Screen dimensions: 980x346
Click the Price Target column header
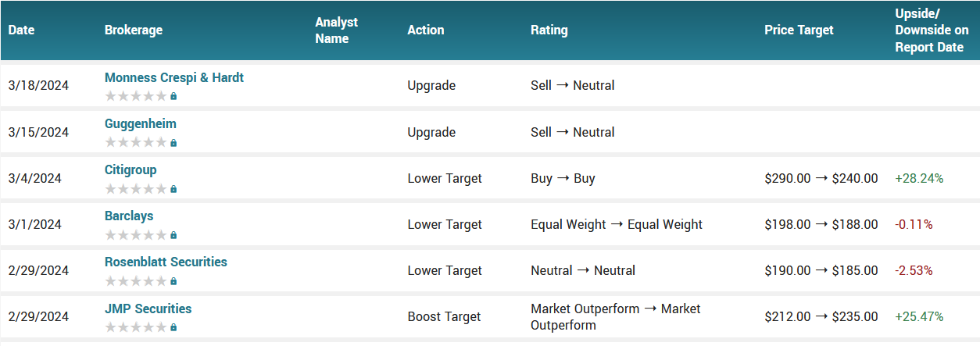tap(799, 30)
